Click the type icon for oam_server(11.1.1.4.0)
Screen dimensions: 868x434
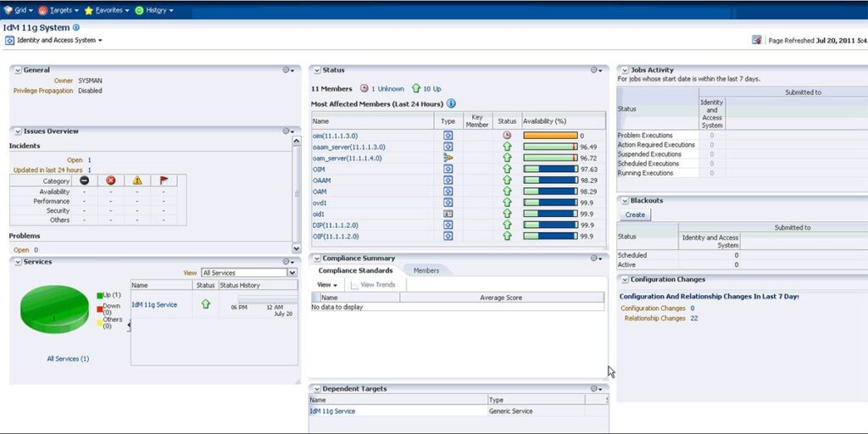[448, 158]
